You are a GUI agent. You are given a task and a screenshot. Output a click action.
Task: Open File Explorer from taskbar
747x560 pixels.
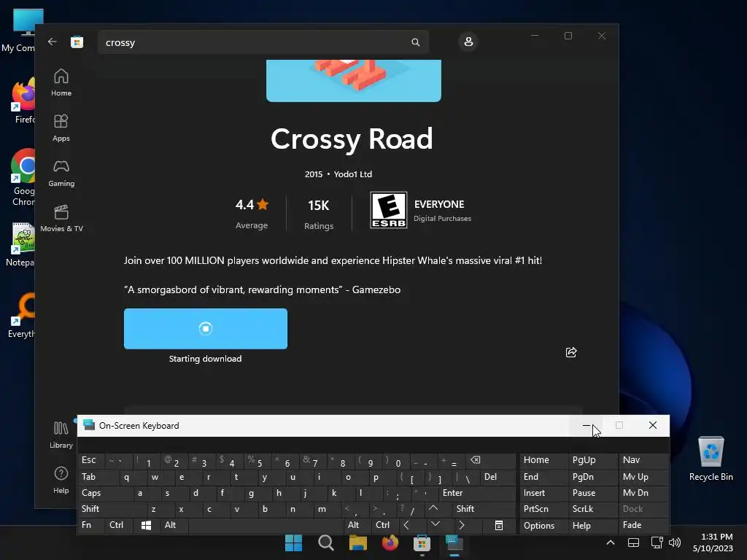(x=357, y=542)
